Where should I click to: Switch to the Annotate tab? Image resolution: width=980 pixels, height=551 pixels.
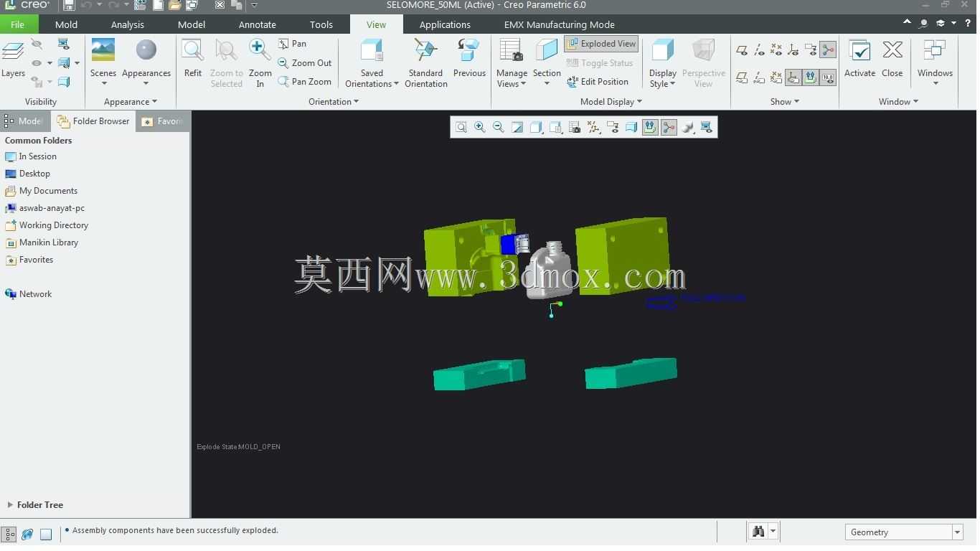click(x=258, y=24)
